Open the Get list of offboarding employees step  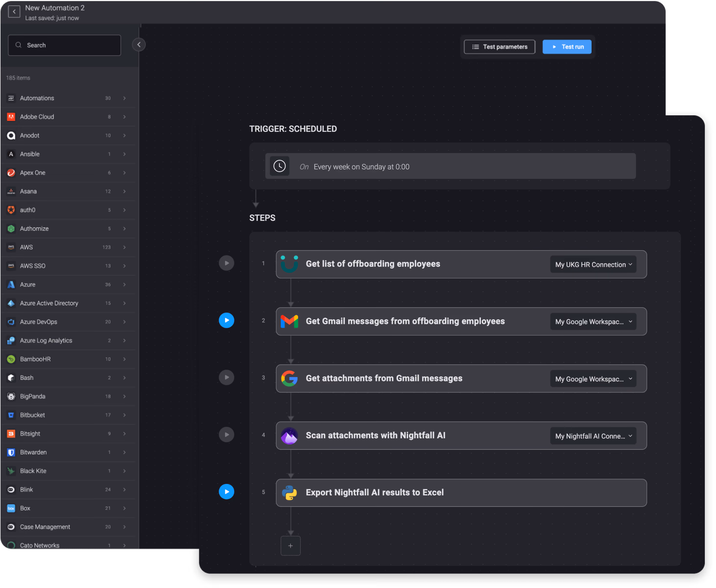tap(462, 264)
